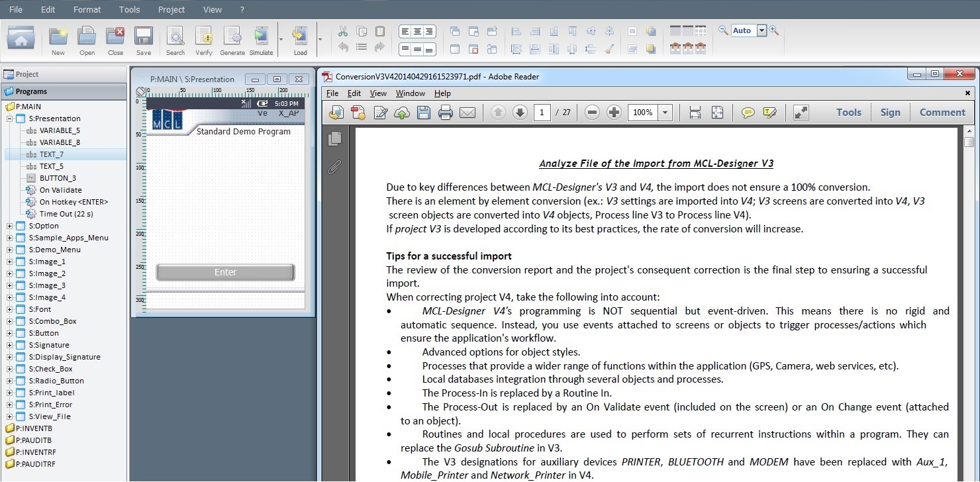Image resolution: width=980 pixels, height=482 pixels.
Task: Click the Generate icon in toolbar
Action: coord(232,40)
